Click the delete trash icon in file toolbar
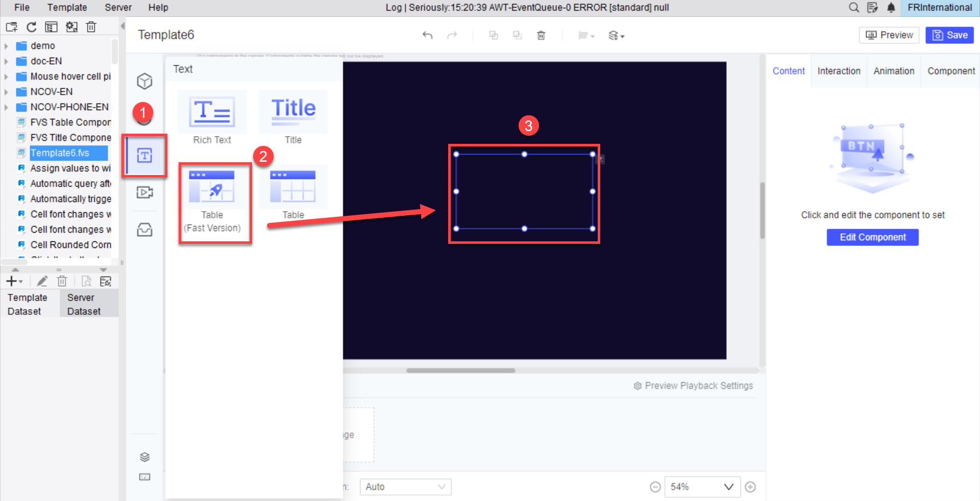The width and height of the screenshot is (980, 501). [x=91, y=27]
